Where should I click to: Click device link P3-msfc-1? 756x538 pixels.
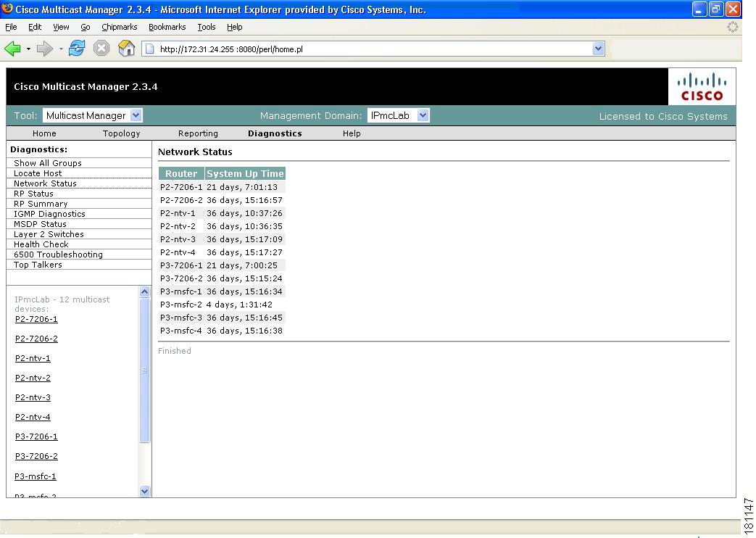(36, 476)
